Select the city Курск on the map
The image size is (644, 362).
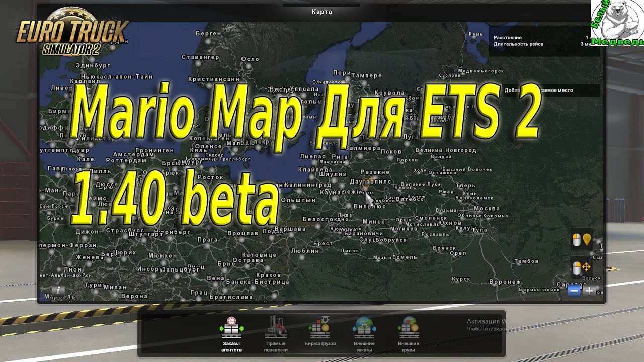point(461,278)
